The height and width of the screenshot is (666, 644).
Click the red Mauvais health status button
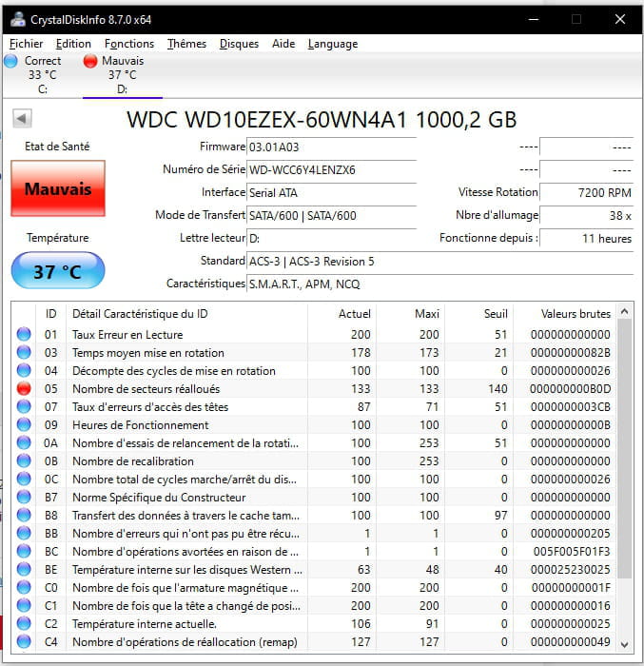click(58, 188)
